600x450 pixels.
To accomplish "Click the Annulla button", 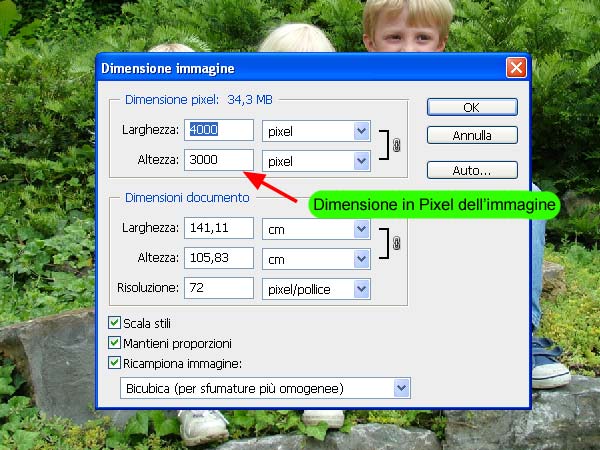I will click(472, 135).
